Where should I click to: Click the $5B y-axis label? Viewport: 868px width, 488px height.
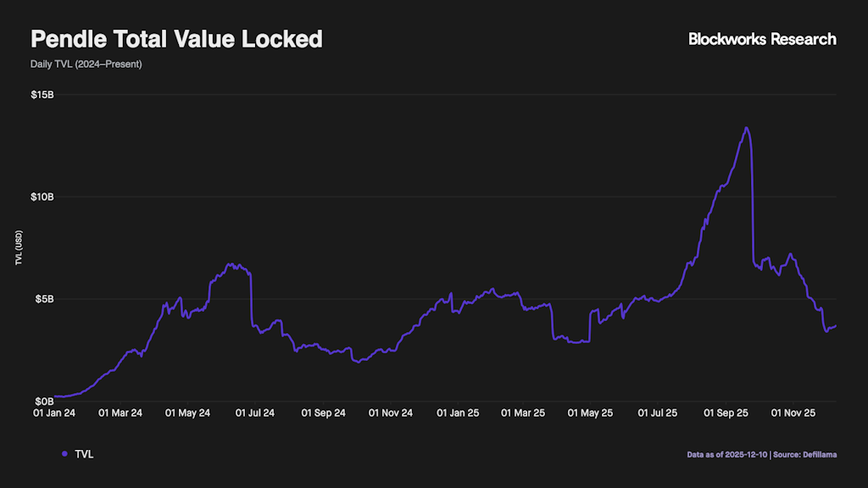tap(45, 299)
